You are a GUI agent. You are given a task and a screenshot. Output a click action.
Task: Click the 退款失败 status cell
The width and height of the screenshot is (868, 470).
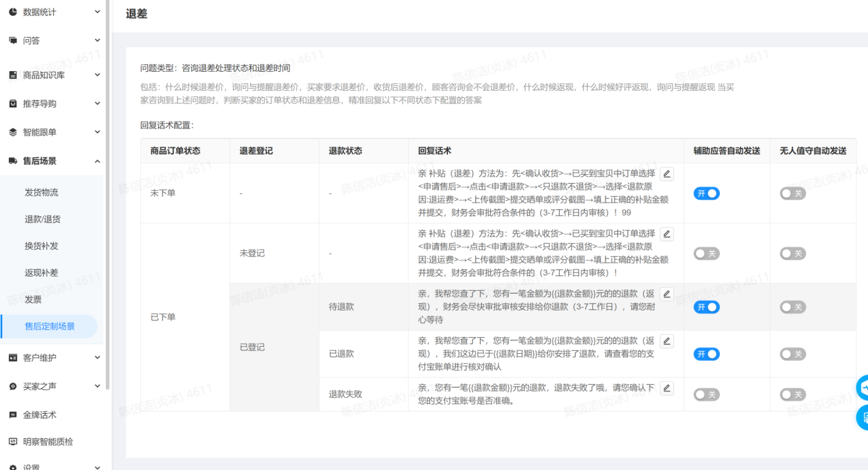pyautogui.click(x=363, y=394)
